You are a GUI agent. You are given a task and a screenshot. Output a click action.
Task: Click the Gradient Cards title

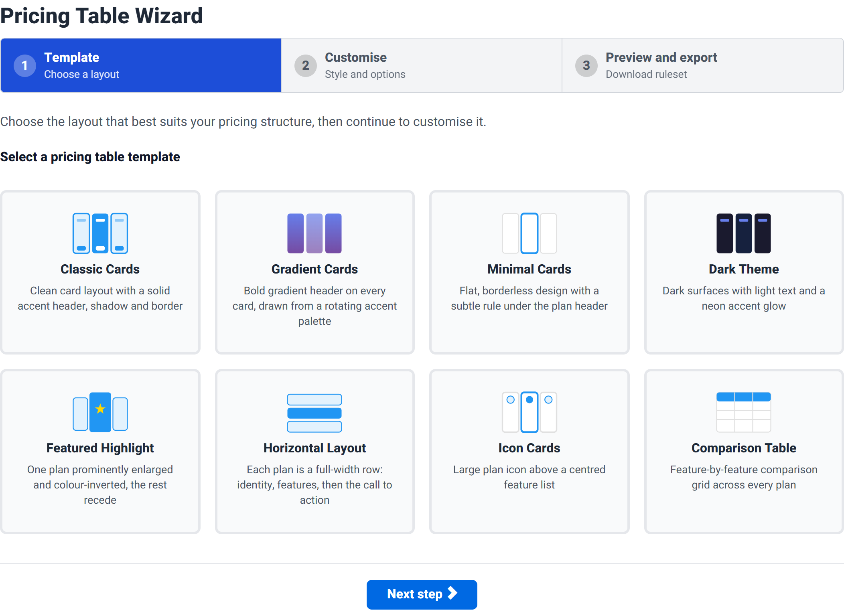[314, 269]
